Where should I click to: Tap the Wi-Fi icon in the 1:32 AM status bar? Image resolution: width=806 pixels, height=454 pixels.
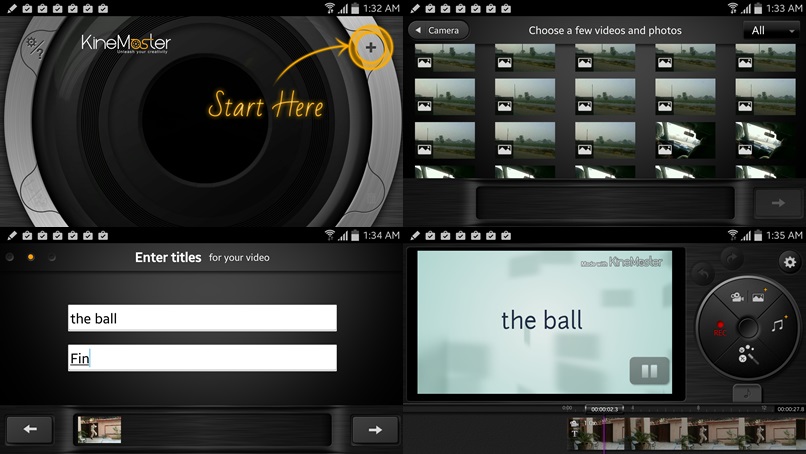pos(329,8)
